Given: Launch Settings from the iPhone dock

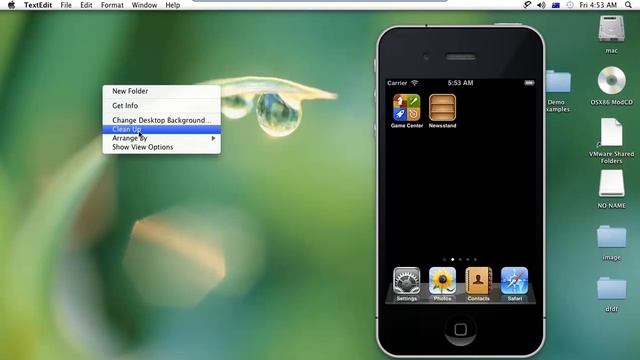Looking at the screenshot, I should coord(407,281).
